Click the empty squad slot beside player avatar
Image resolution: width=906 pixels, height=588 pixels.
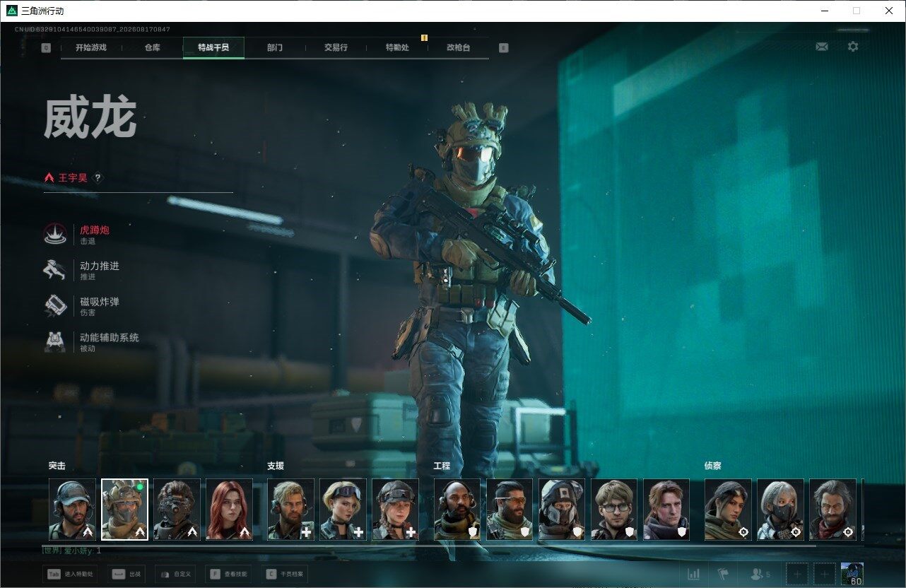point(824,574)
